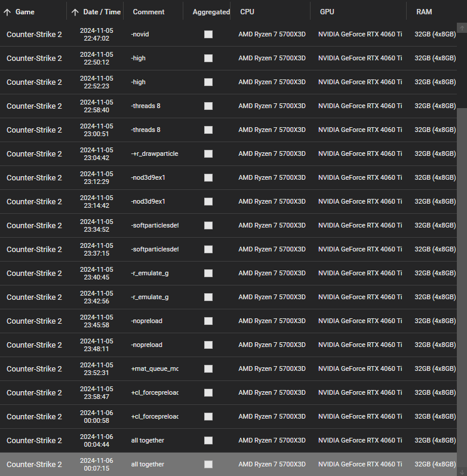Click the Date / Time sort arrow
467x476 pixels.
(75, 12)
